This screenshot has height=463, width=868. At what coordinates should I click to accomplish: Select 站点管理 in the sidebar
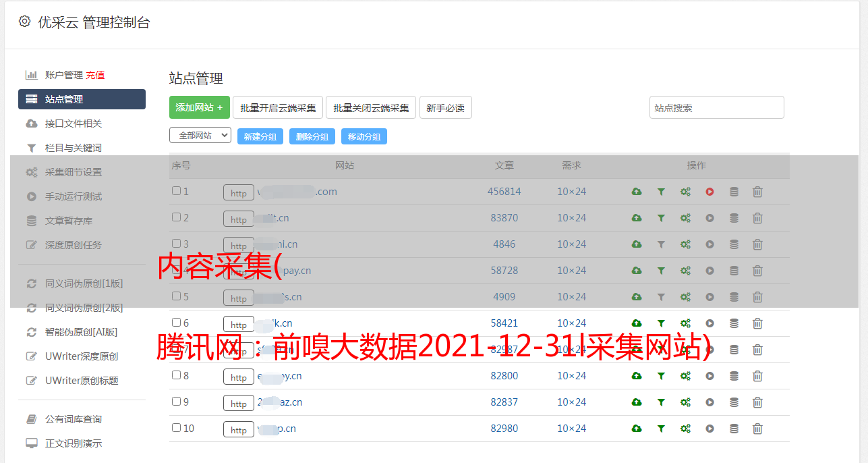click(x=82, y=99)
